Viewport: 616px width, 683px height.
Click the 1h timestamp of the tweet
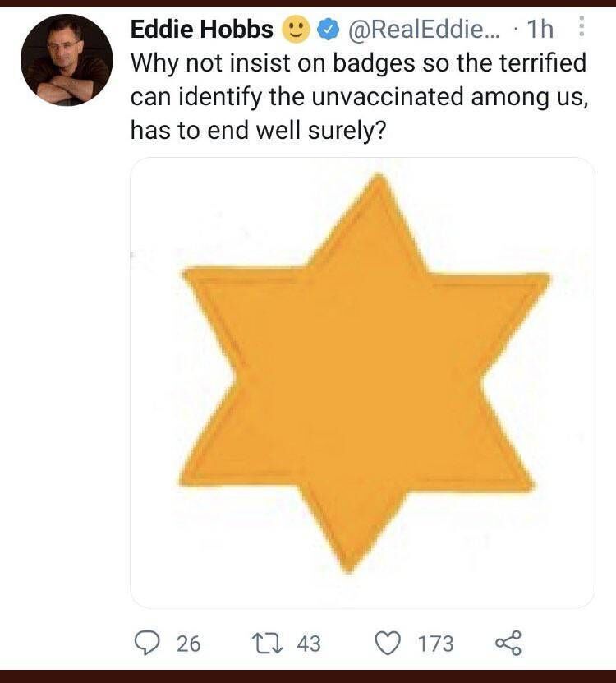(x=539, y=30)
